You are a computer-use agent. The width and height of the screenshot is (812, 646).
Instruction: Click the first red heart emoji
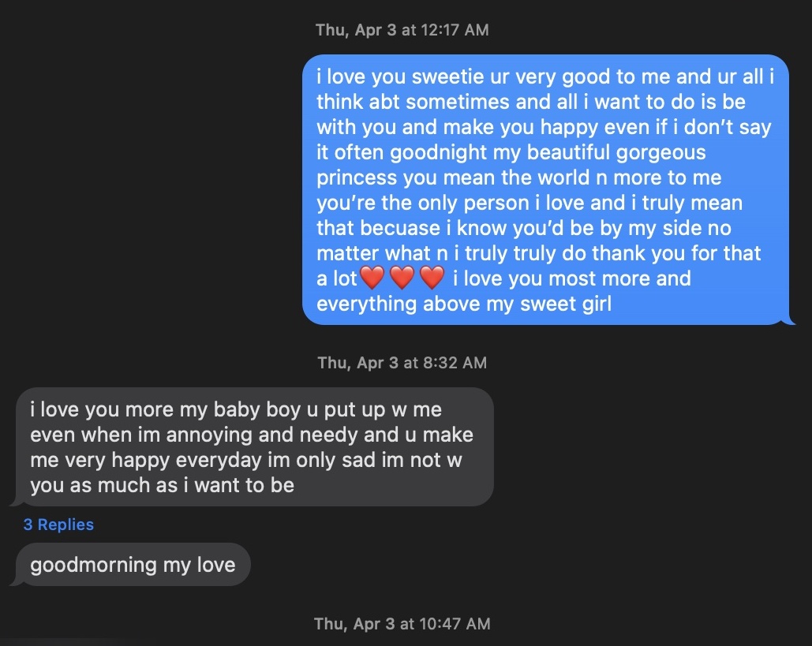(x=372, y=278)
